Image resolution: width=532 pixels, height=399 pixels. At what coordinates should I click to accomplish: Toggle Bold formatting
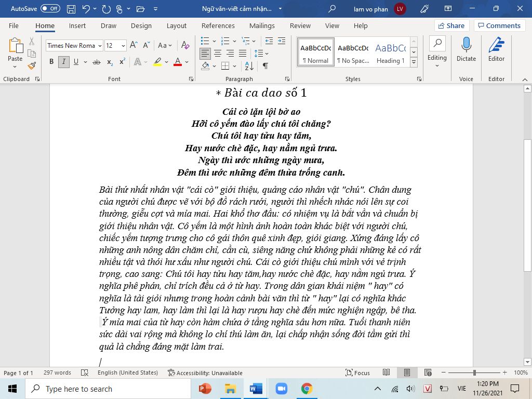pyautogui.click(x=51, y=62)
